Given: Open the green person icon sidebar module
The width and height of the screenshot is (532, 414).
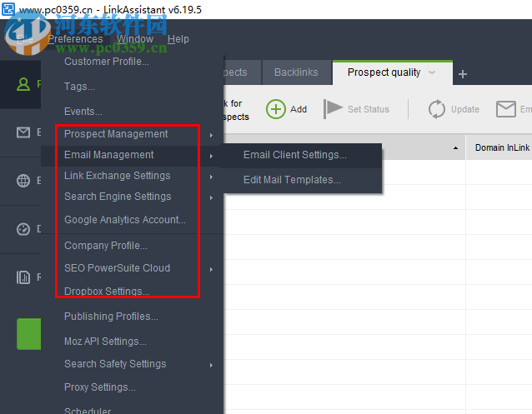Looking at the screenshot, I should 23,84.
